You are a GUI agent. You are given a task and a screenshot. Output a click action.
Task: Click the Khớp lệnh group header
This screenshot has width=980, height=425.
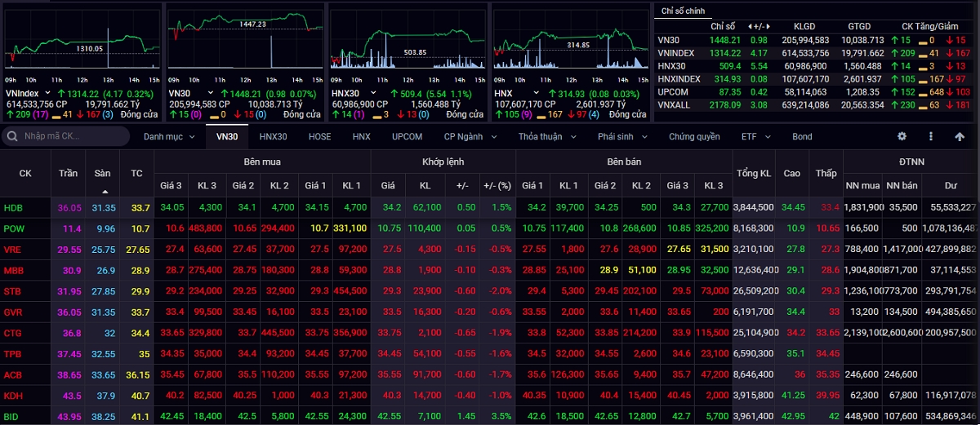(443, 162)
